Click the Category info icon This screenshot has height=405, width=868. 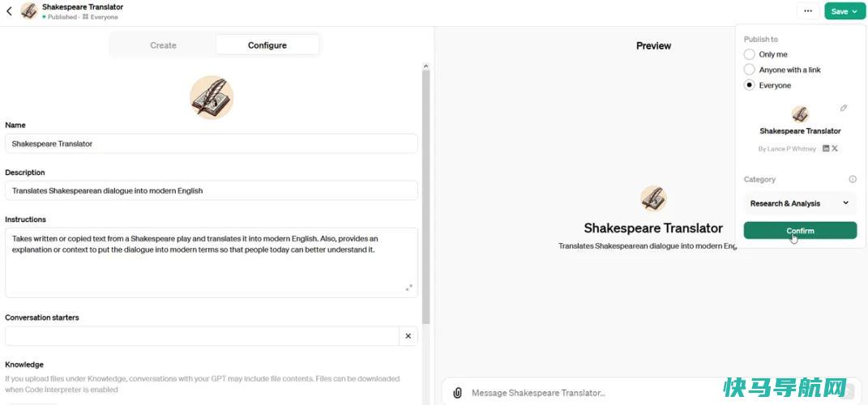point(853,179)
